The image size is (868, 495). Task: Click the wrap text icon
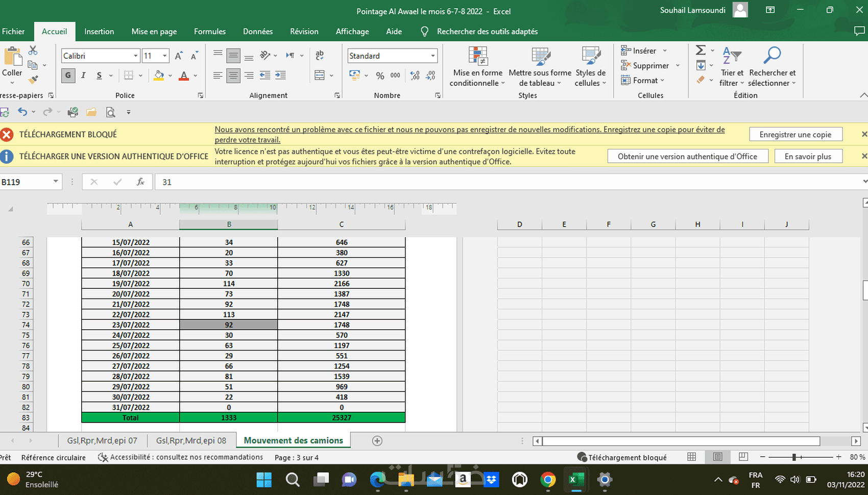(320, 55)
